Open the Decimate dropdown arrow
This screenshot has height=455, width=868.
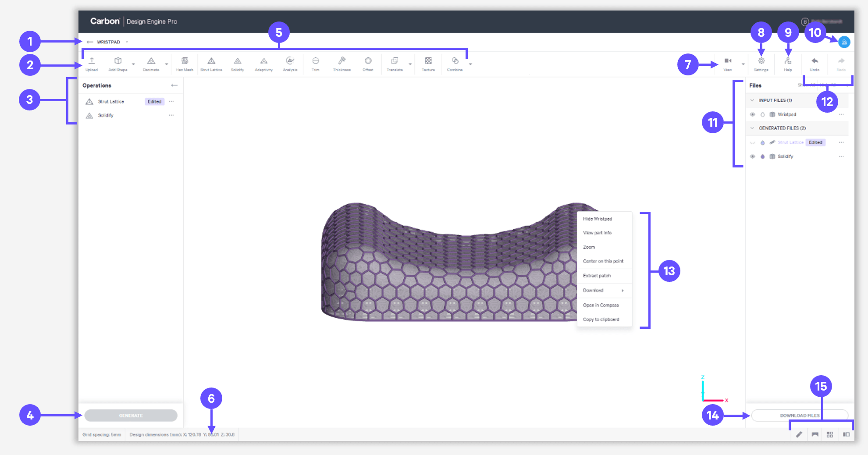(167, 64)
